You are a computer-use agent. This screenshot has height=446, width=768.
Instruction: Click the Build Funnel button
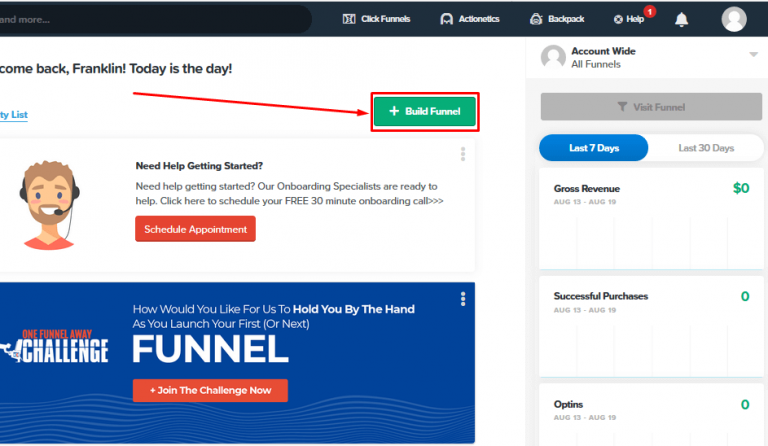point(425,112)
